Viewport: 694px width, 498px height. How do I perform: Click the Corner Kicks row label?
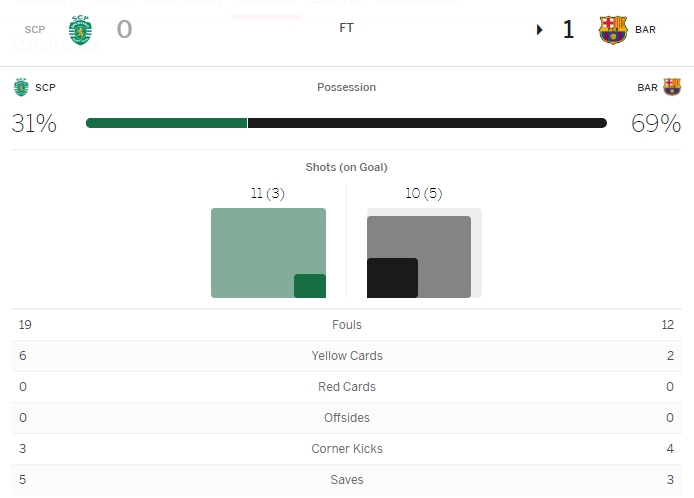click(x=347, y=449)
